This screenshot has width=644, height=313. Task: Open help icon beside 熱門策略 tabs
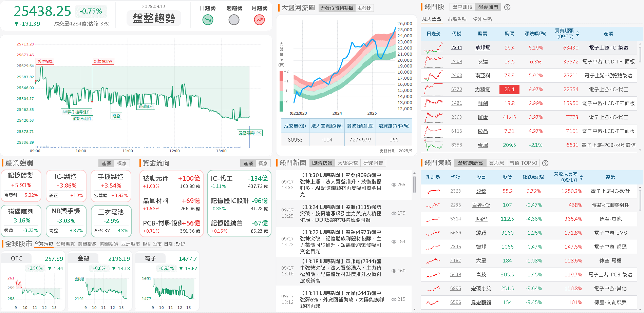pos(545,163)
